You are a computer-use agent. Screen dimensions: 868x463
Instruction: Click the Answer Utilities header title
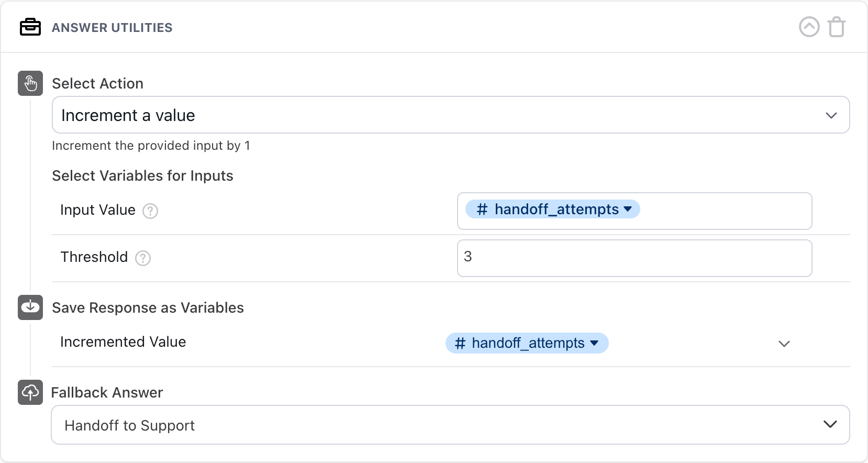point(112,28)
